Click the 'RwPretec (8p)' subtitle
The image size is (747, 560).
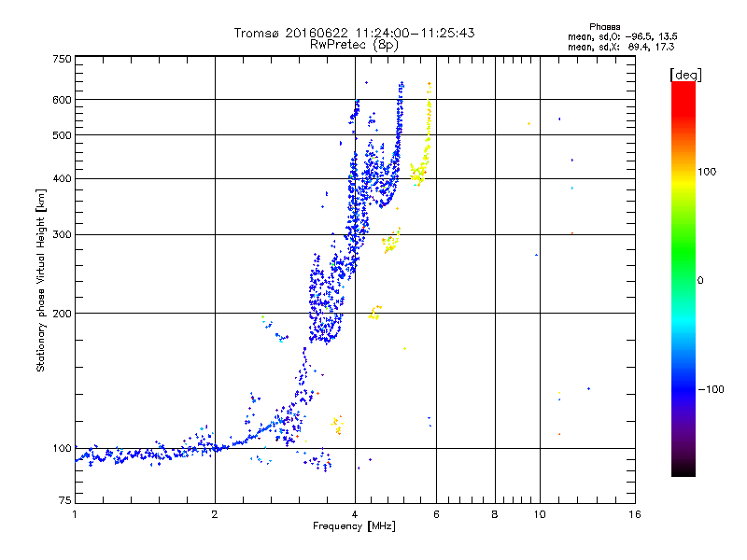click(354, 45)
